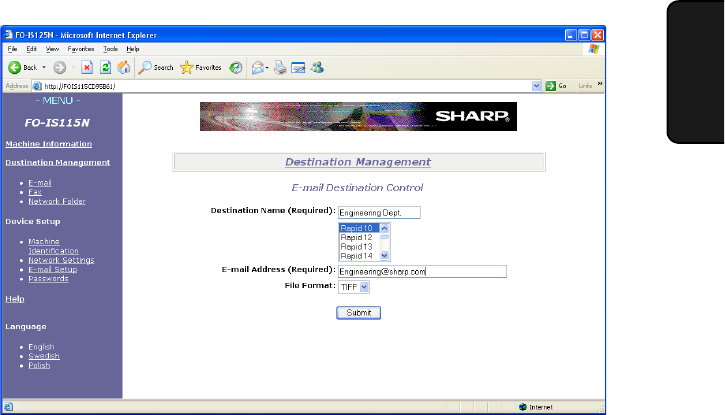Click the E-mail Address input field
725x415 pixels.
coord(421,271)
